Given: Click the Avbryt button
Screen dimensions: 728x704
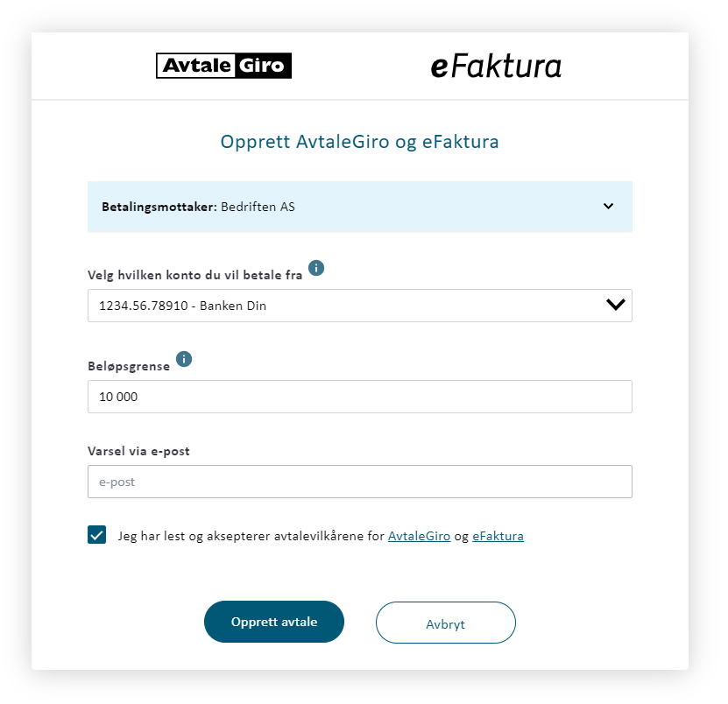Looking at the screenshot, I should click(x=446, y=623).
